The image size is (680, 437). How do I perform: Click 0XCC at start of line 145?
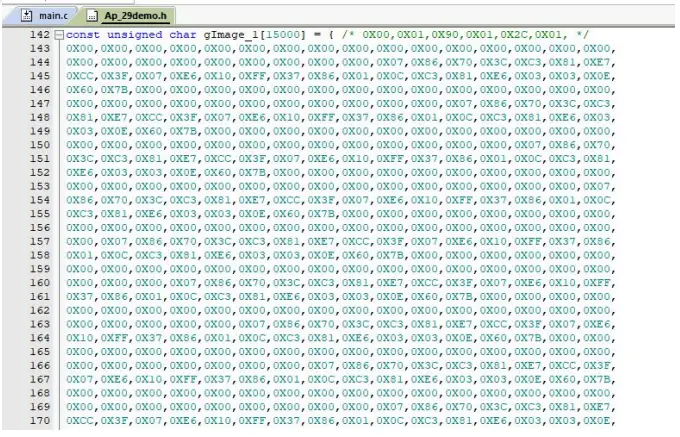80,76
